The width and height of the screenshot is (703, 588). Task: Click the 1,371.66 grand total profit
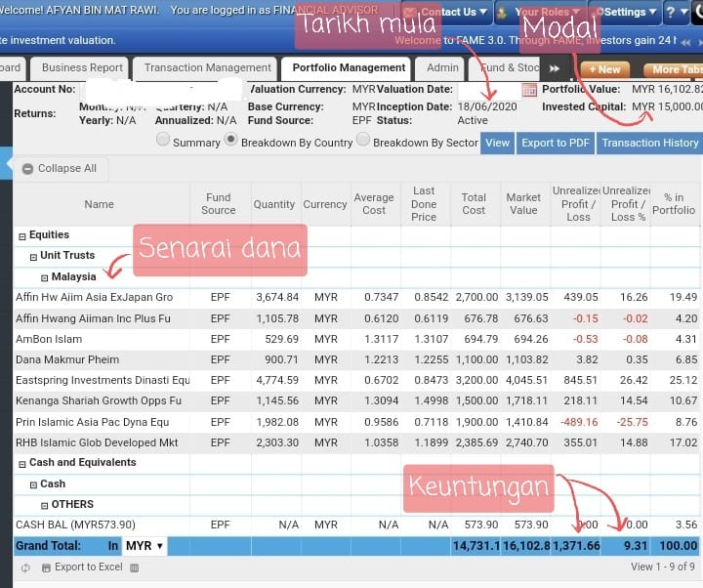point(576,546)
